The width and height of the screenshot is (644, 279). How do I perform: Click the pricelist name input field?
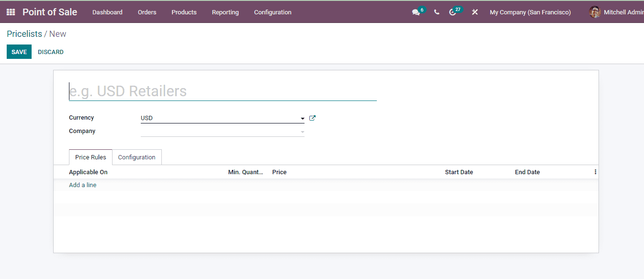tap(223, 91)
